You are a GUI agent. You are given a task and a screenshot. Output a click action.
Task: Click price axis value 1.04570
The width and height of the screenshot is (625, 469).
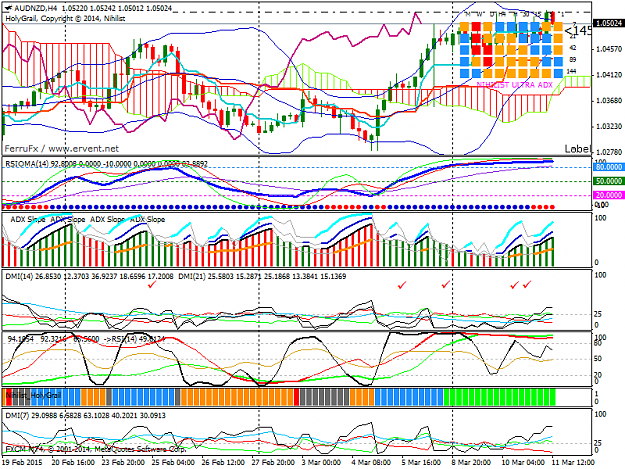pyautogui.click(x=609, y=49)
